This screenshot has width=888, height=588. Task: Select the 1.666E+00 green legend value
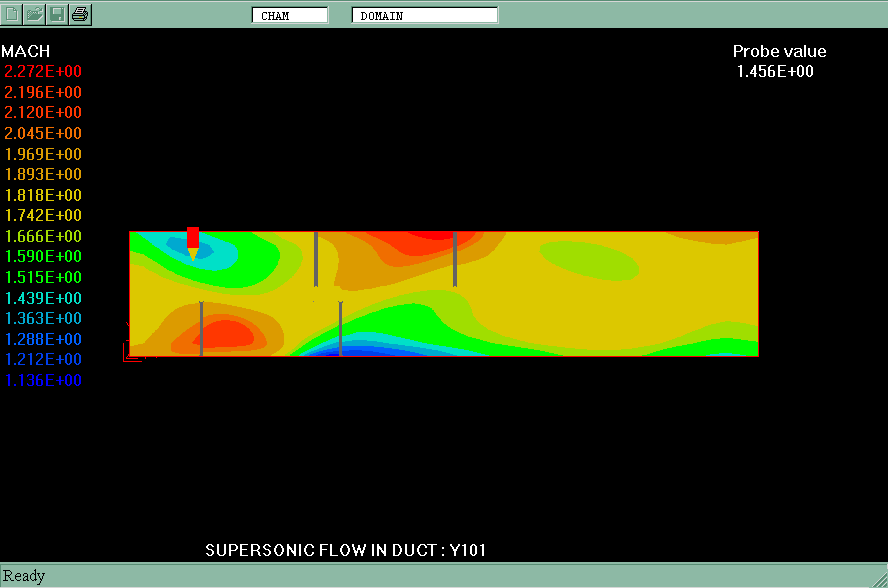coord(43,237)
